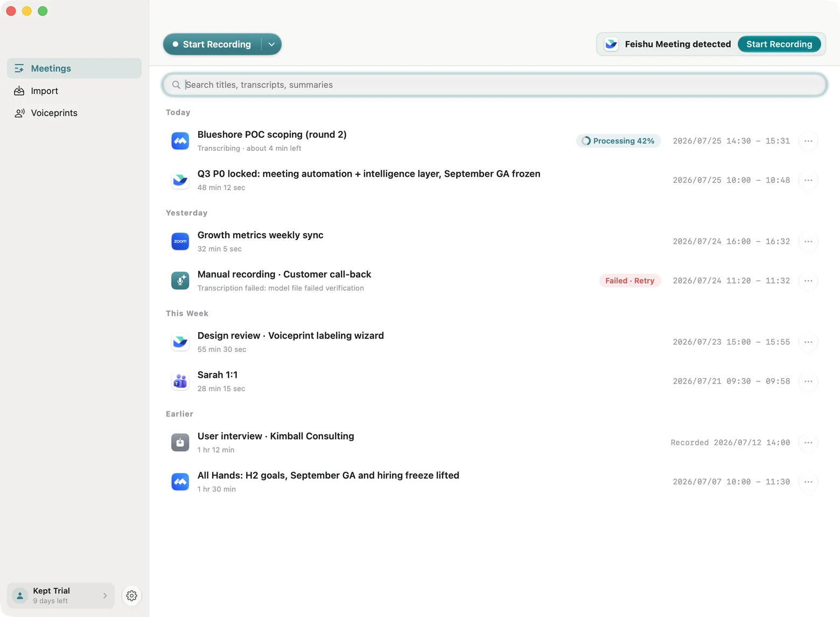840x617 pixels.
Task: Click the Recorded 2026/07/12 14:00 timestamp
Action: pyautogui.click(x=730, y=443)
